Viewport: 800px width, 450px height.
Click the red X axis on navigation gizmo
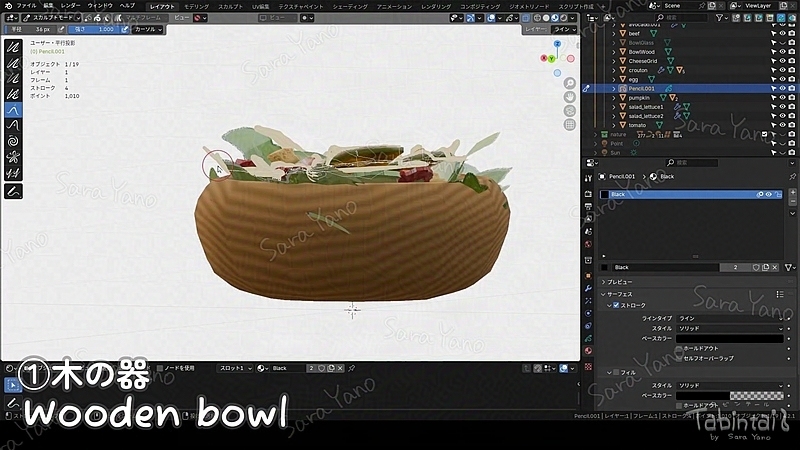click(x=544, y=58)
